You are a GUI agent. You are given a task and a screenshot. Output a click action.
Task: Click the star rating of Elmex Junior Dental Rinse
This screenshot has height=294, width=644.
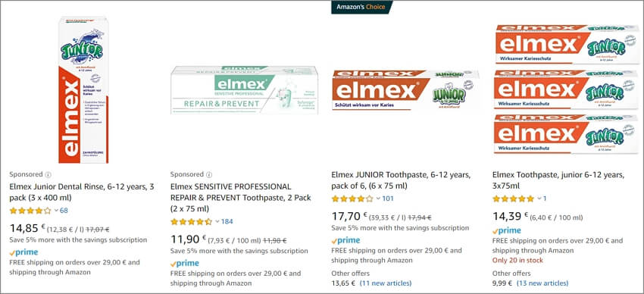[30, 211]
